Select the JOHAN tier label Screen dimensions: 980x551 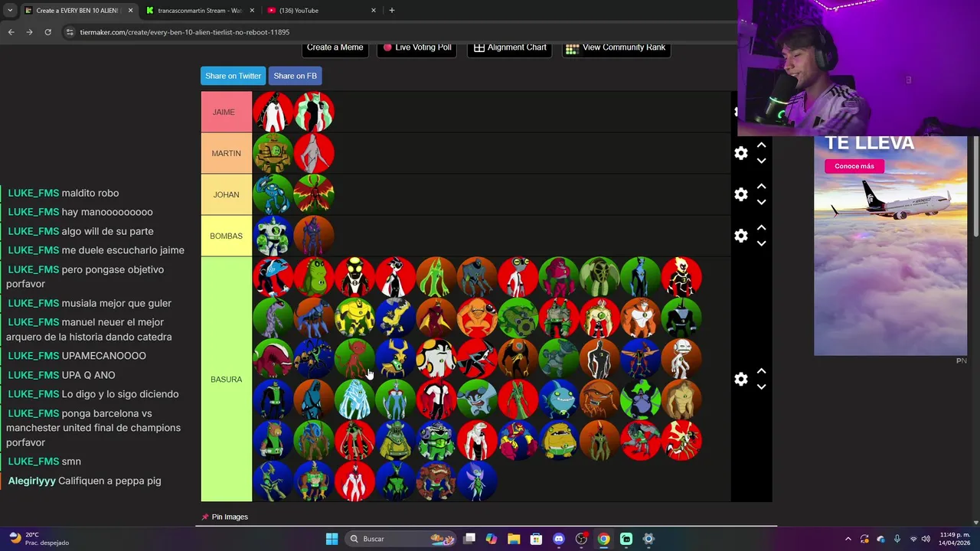click(226, 194)
